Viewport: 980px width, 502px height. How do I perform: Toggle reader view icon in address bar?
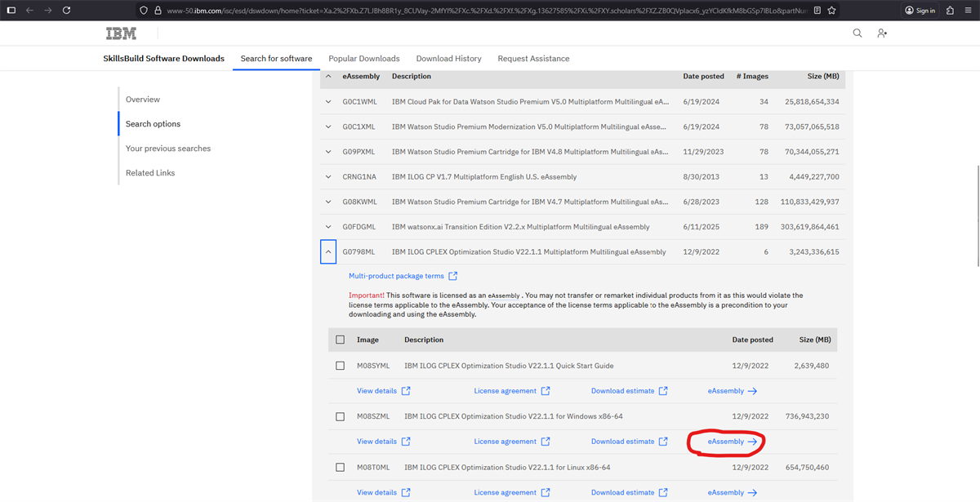[817, 11]
